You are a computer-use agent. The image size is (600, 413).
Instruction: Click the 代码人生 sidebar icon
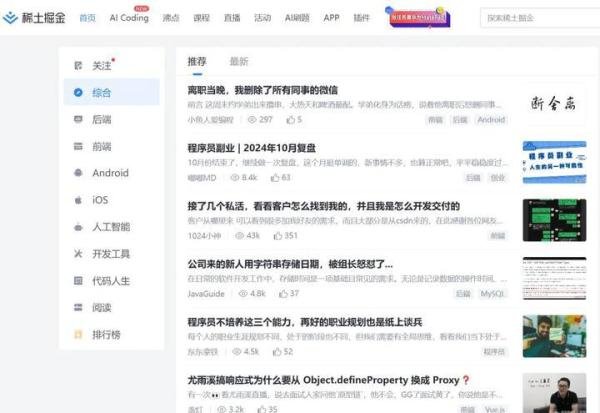pyautogui.click(x=78, y=281)
